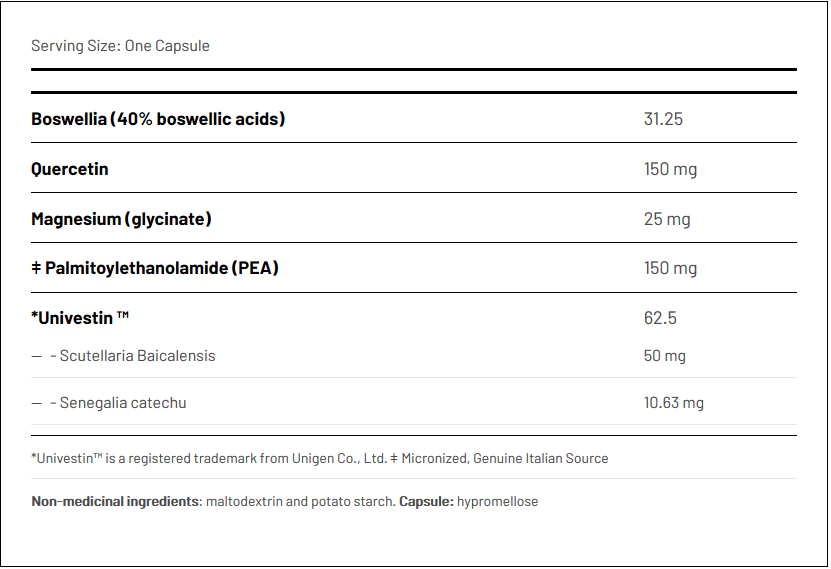The image size is (831, 569).
Task: Click the 150 mg value beside Quercetin
Action: point(670,169)
